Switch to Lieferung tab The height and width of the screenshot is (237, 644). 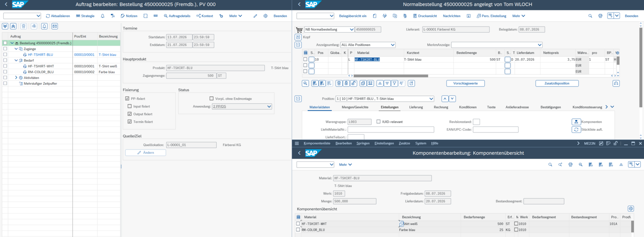pyautogui.click(x=416, y=107)
